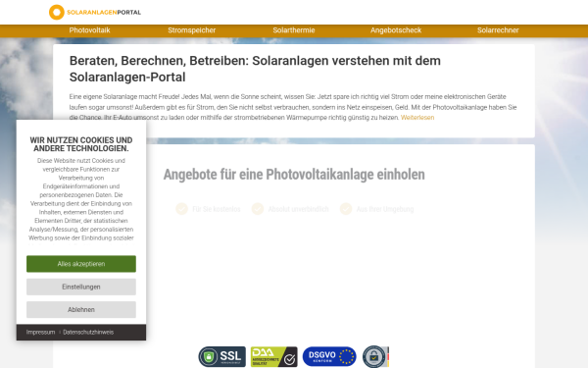Viewport: 588px width, 368px height.
Task: Decline cookies with Ablehnen button
Action: click(x=81, y=310)
